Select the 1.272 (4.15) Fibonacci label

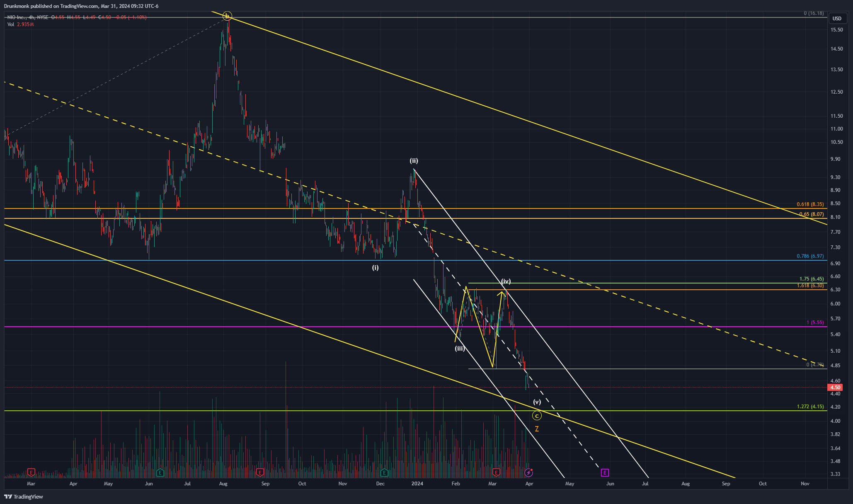point(810,407)
